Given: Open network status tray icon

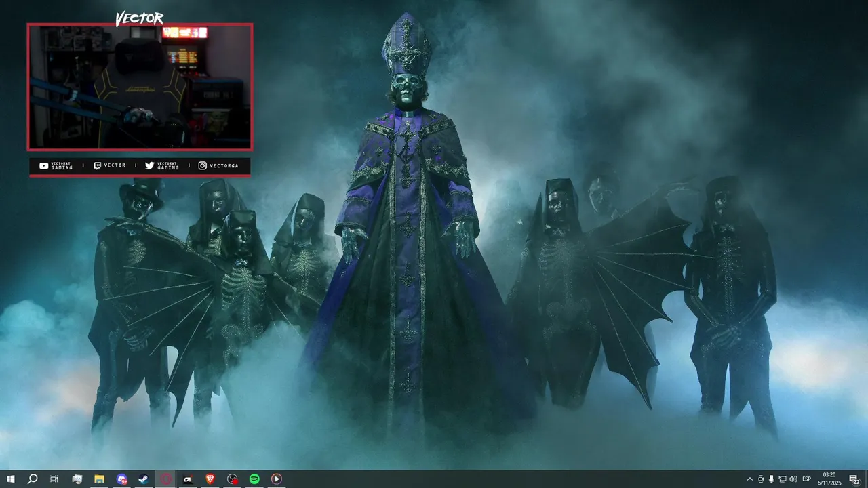Looking at the screenshot, I should [783, 479].
